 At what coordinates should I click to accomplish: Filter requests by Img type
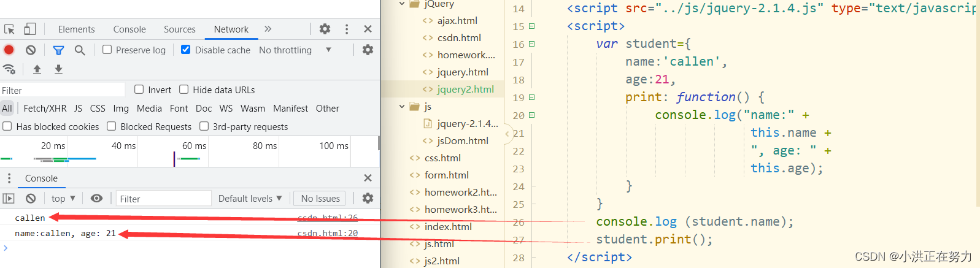click(x=121, y=108)
